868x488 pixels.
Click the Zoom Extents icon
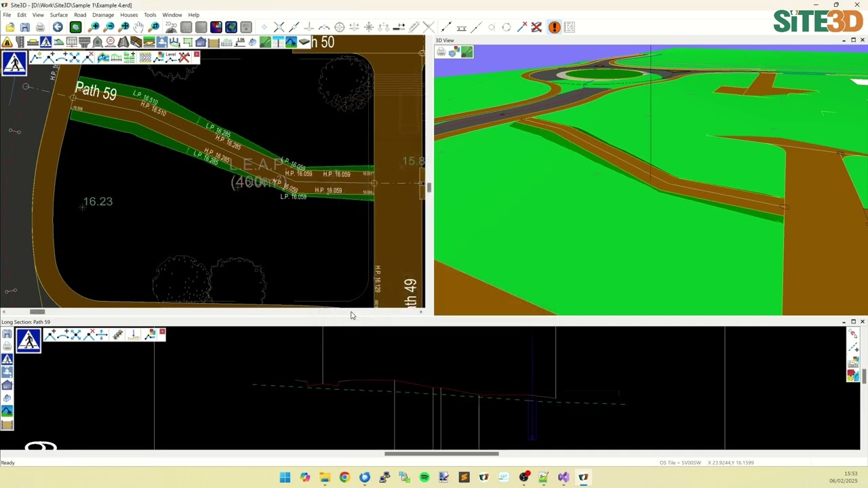(124, 27)
